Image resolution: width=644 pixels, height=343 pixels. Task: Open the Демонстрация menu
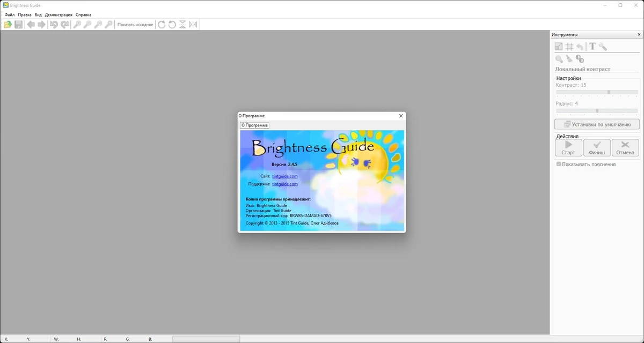(58, 15)
